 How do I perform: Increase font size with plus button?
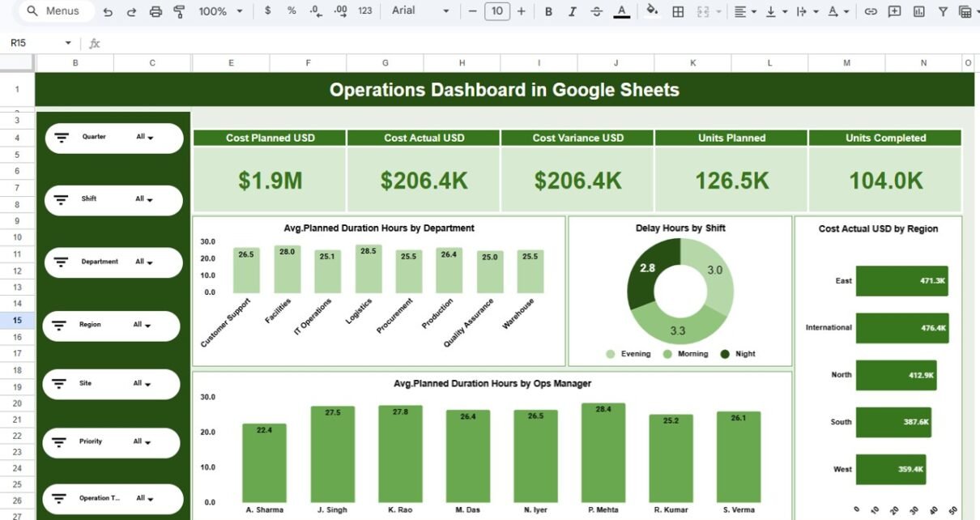[521, 11]
